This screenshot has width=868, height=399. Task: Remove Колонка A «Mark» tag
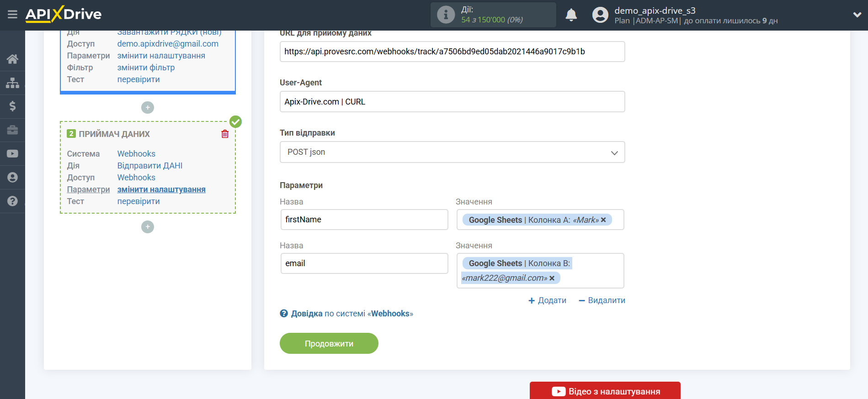[603, 220]
